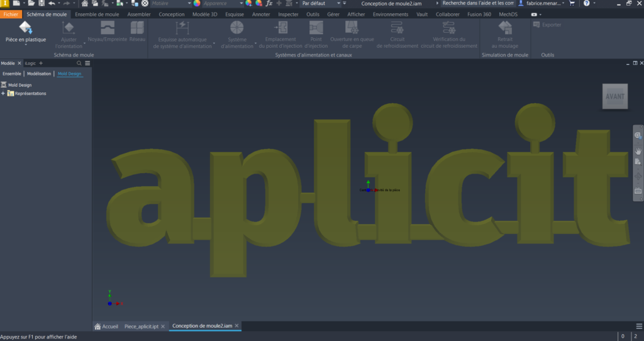Select the Pan hand tool in navigation bar
Viewport: 644px width, 341px height.
638,151
